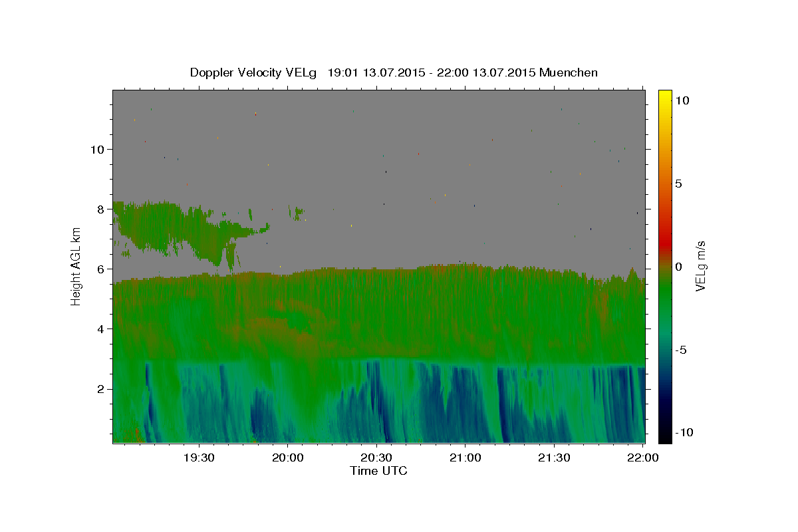
Task: Click the height tick label 6
Action: point(100,269)
